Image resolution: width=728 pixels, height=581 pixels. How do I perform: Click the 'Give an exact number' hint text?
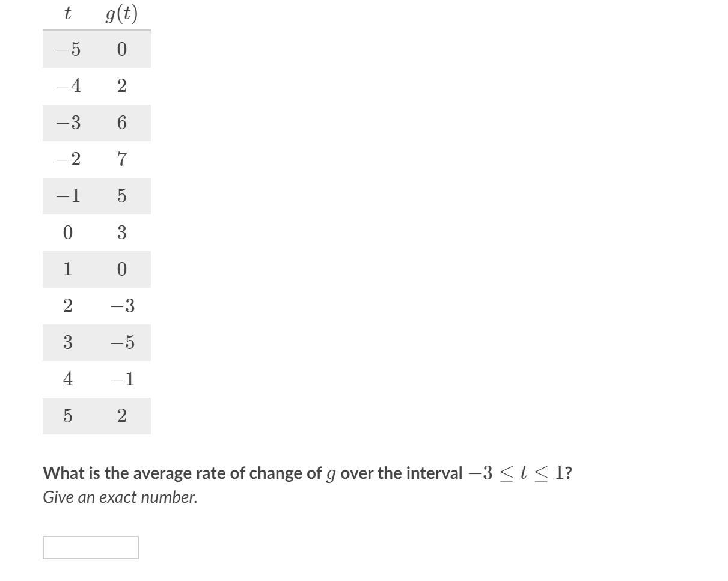click(x=120, y=497)
